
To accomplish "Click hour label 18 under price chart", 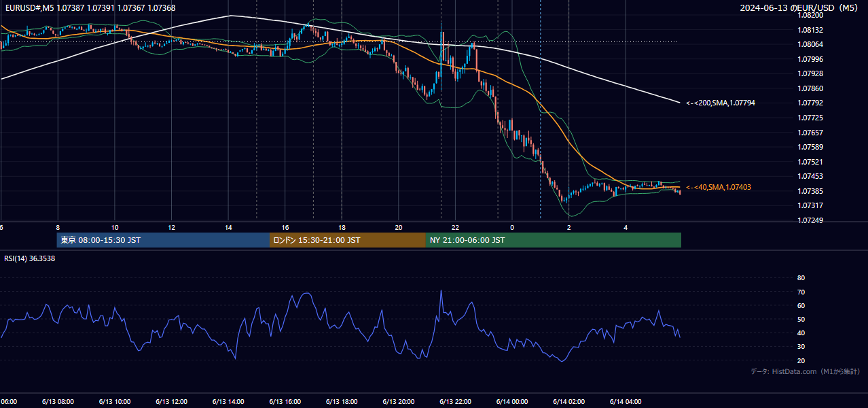I will 342,228.
